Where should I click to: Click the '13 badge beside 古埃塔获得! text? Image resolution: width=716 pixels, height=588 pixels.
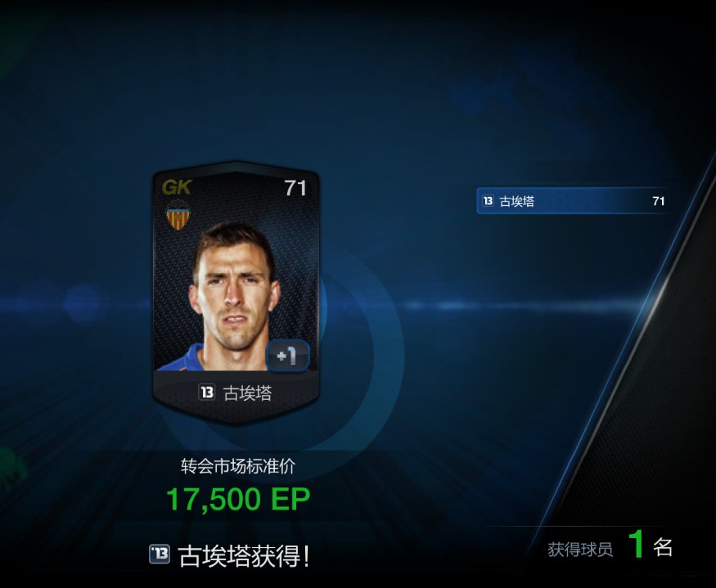(160, 554)
